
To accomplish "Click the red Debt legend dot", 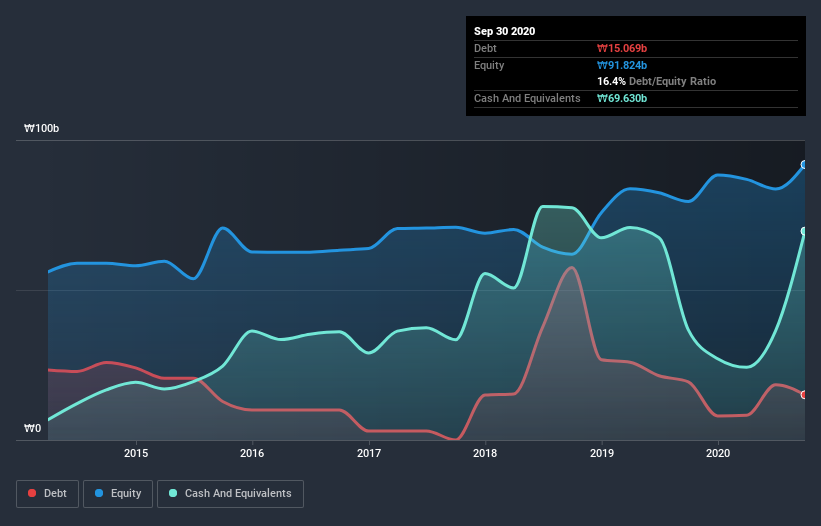I will [x=32, y=493].
